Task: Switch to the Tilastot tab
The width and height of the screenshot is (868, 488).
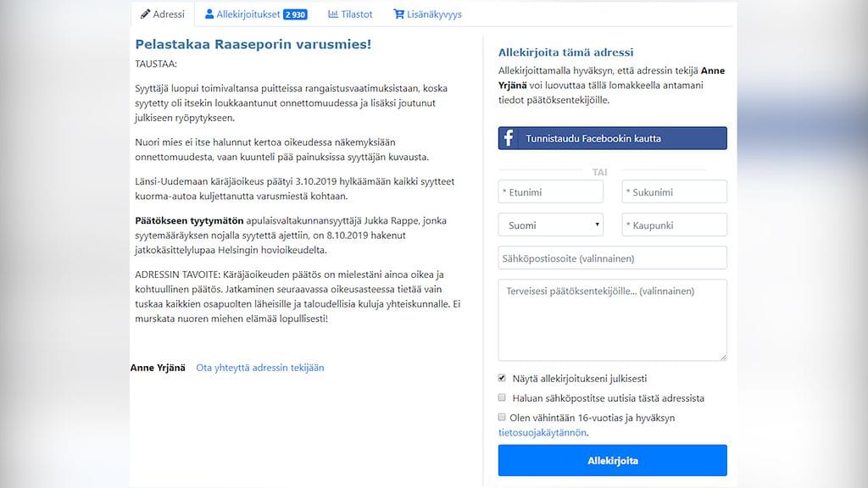Action: click(356, 14)
